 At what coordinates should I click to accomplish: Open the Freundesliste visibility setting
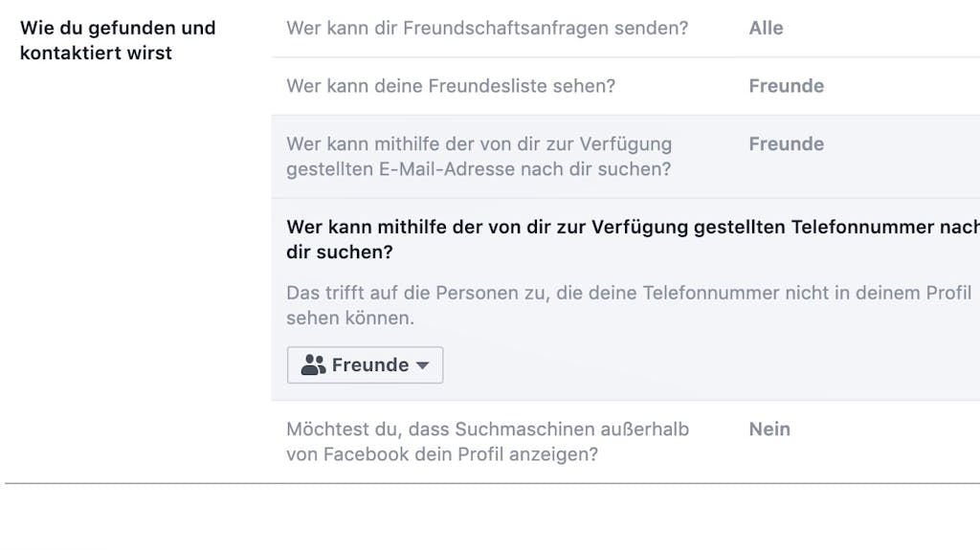coord(626,86)
